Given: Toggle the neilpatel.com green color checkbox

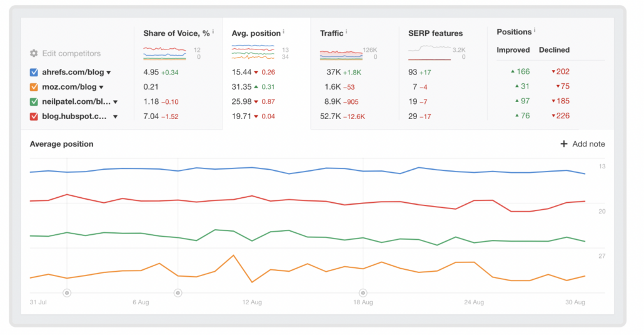Looking at the screenshot, I should click(x=34, y=101).
